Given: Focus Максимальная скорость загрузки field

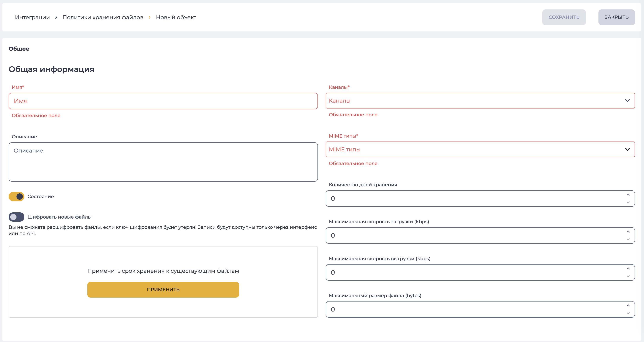Looking at the screenshot, I should 480,235.
